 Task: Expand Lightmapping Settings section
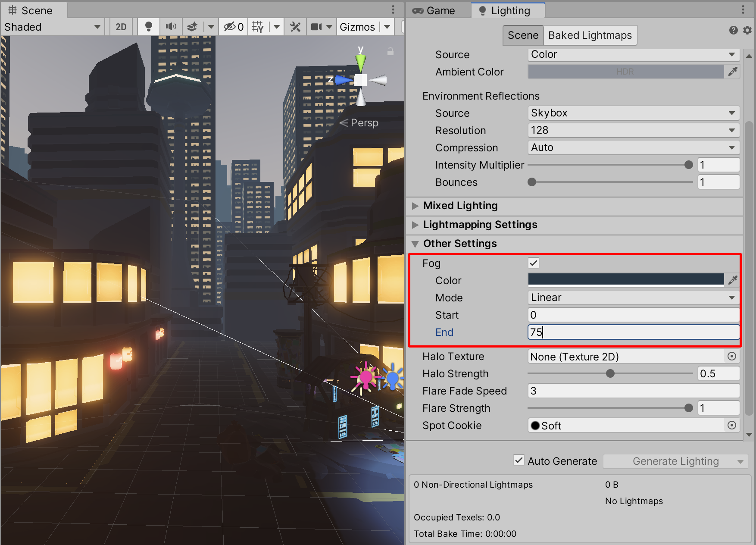(480, 225)
